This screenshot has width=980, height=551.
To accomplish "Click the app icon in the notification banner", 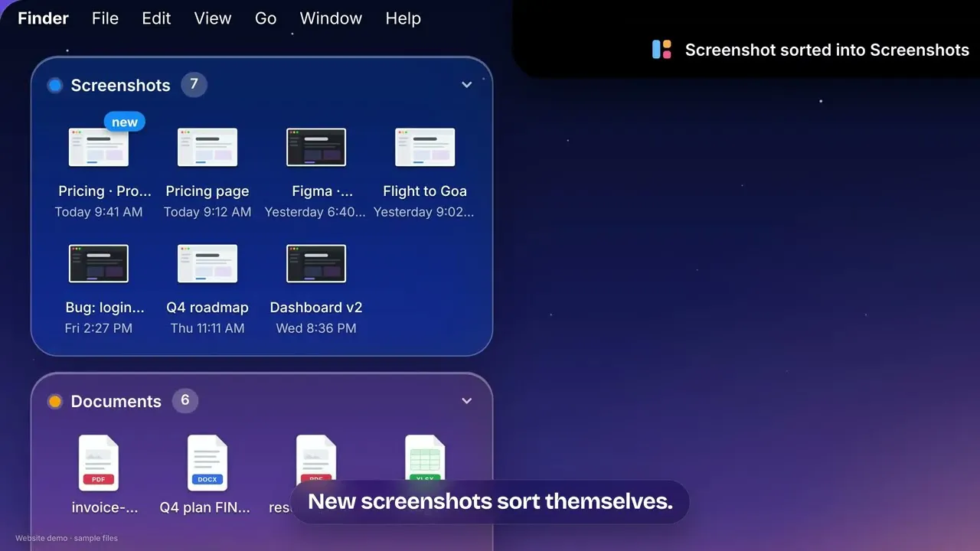I will click(x=661, y=50).
